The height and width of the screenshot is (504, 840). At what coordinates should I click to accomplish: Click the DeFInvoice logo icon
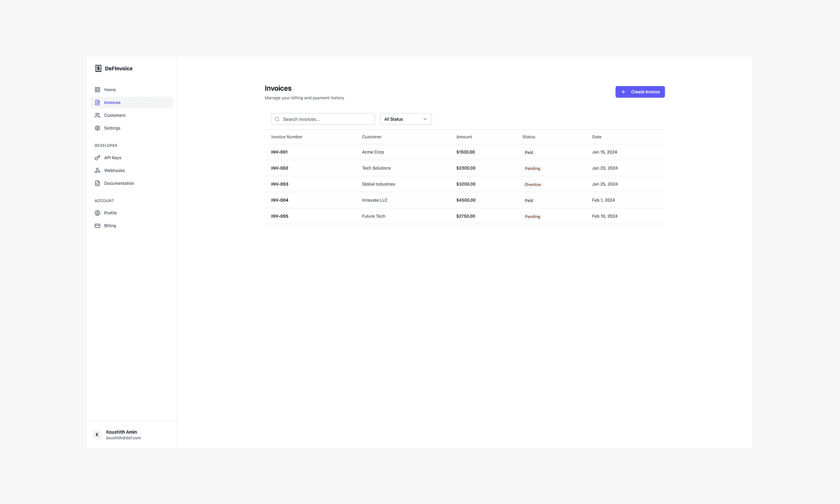click(98, 68)
